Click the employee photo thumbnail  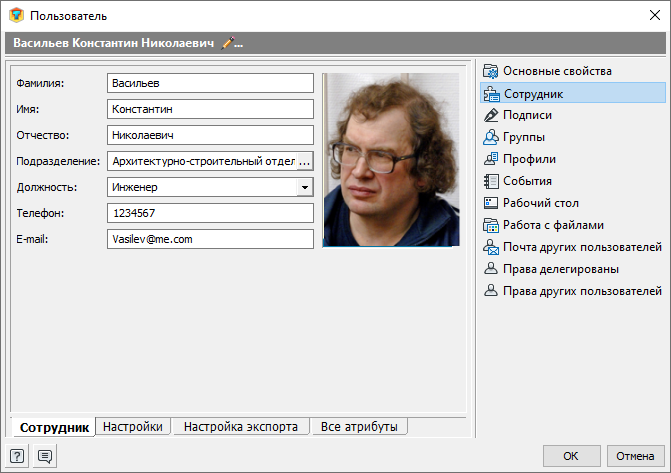tap(391, 160)
